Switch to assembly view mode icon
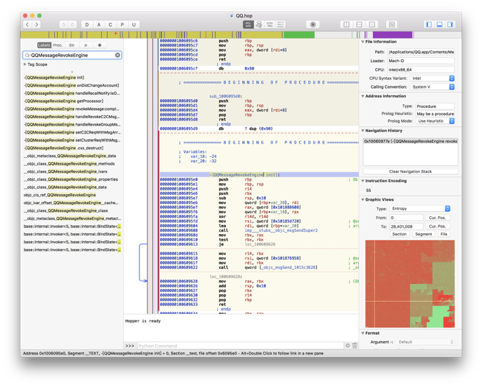 pyautogui.click(x=248, y=25)
